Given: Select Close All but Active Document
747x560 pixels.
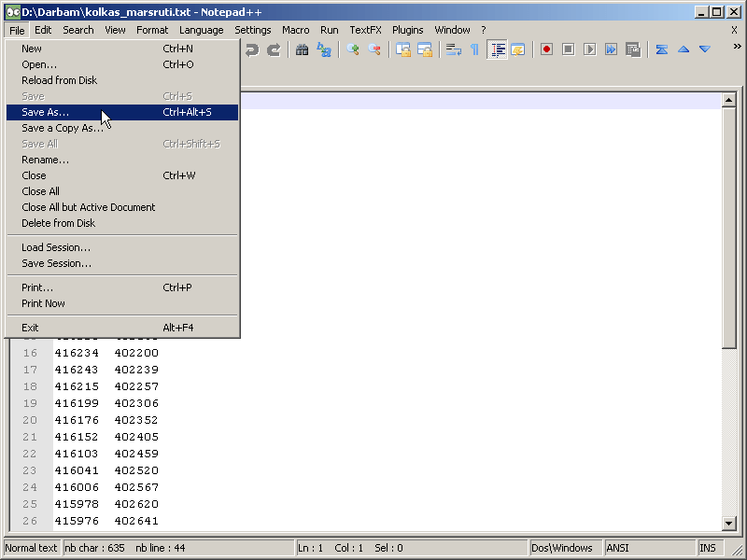Looking at the screenshot, I should coord(122,207).
